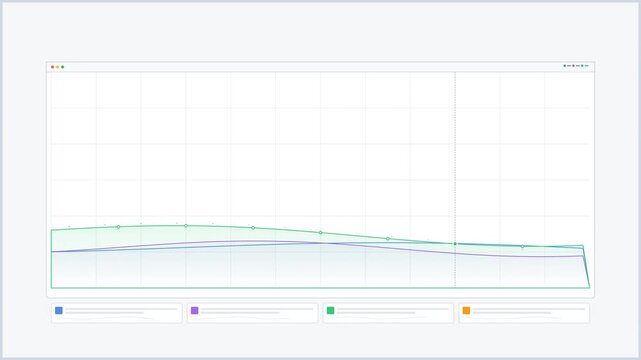Screen dimensions: 641x360
Task: Click the yellow window control dot
Action: [x=58, y=67]
